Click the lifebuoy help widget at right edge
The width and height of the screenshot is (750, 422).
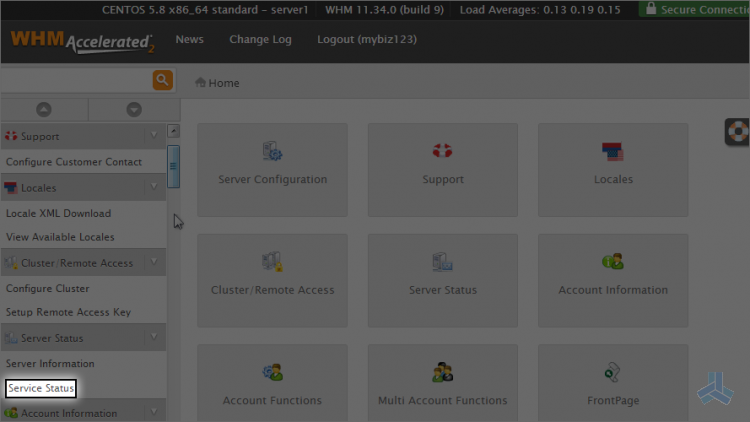pos(737,132)
